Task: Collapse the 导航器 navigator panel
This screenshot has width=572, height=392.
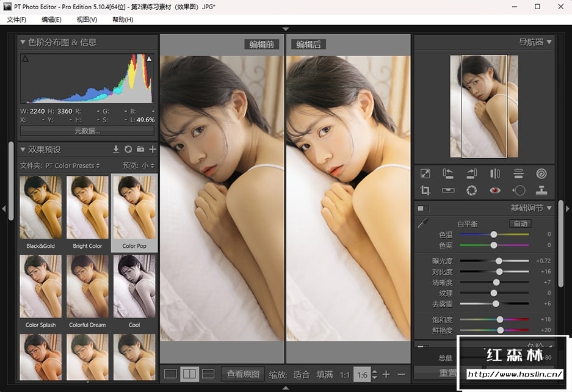Action: point(549,42)
